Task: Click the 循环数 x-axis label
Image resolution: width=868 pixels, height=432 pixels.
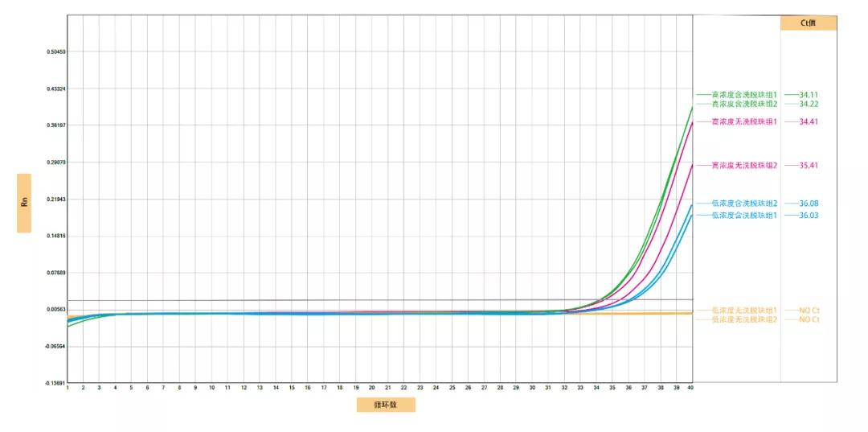Action: click(386, 405)
